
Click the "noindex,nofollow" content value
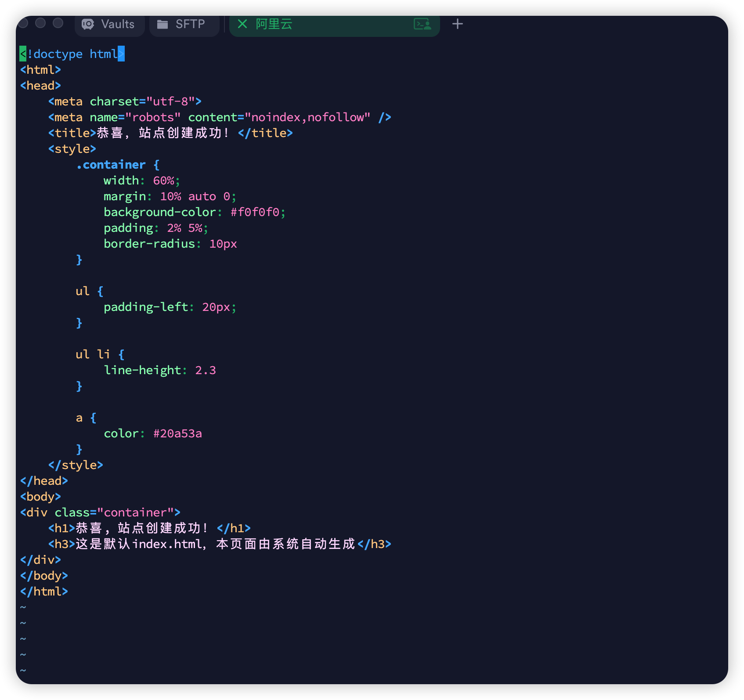[307, 118]
